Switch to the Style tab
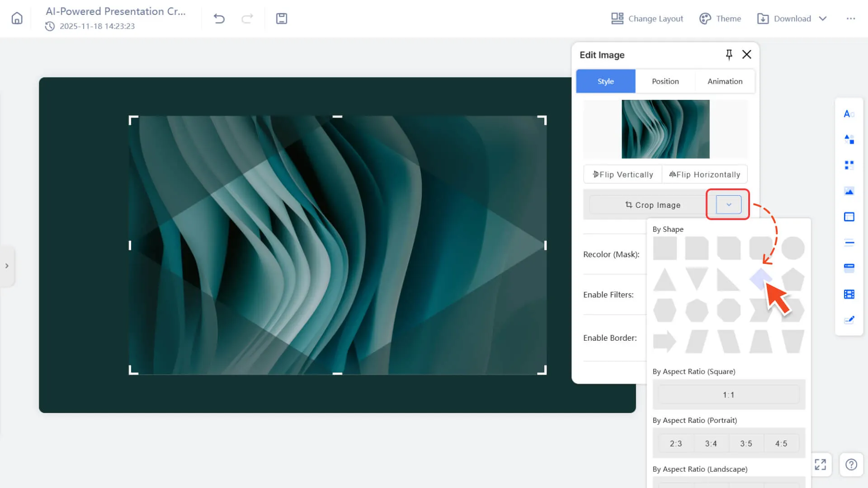This screenshot has width=868, height=488. click(606, 81)
